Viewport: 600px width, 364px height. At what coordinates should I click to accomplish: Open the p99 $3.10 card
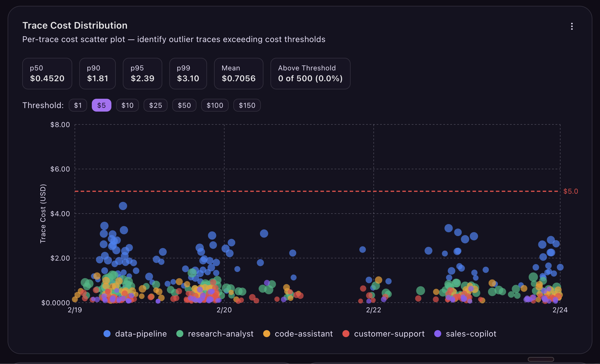188,74
